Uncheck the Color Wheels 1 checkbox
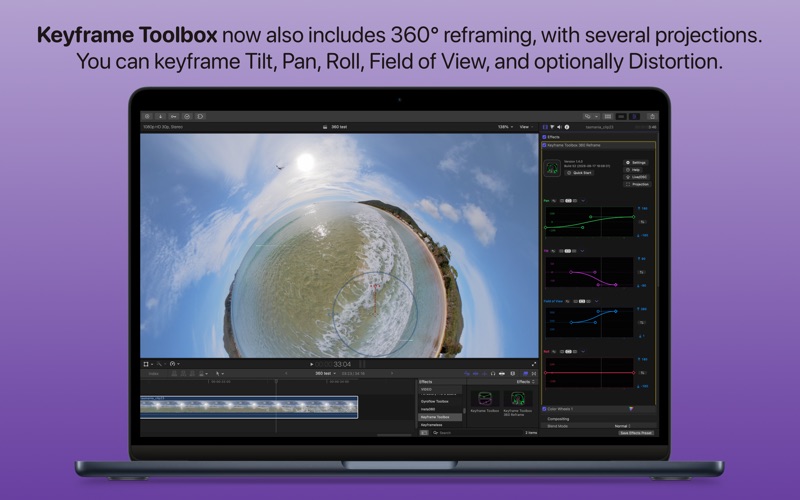Image resolution: width=800 pixels, height=500 pixels. [544, 409]
